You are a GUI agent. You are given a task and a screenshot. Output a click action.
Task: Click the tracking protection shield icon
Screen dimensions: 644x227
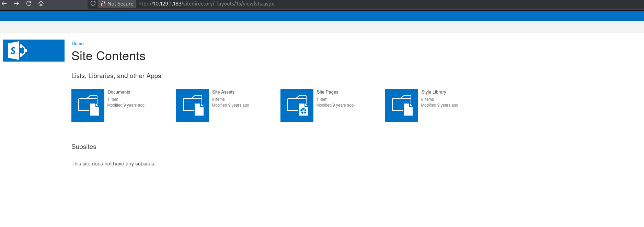coord(93,4)
